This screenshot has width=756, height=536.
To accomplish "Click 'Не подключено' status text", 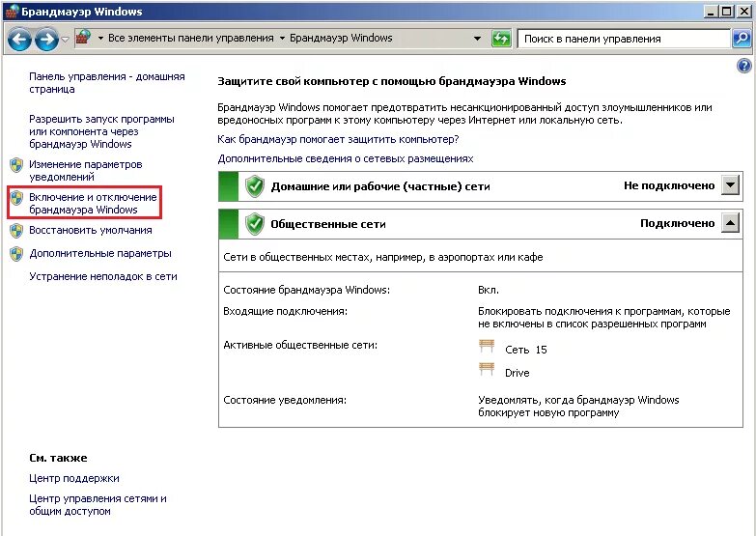I will coord(669,185).
